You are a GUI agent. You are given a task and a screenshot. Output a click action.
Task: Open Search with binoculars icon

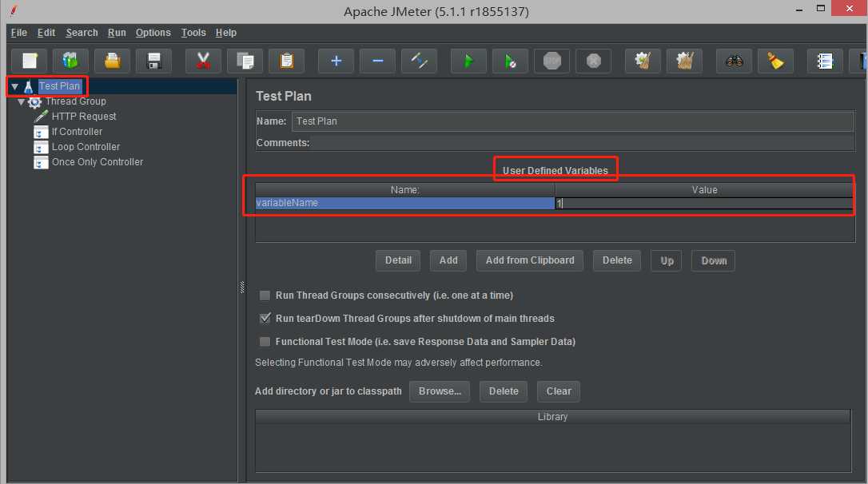(734, 61)
